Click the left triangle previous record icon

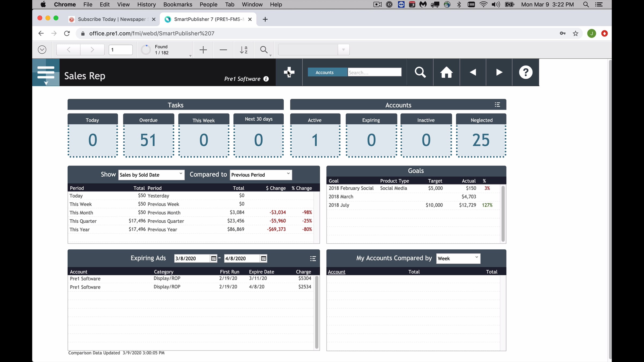point(473,72)
